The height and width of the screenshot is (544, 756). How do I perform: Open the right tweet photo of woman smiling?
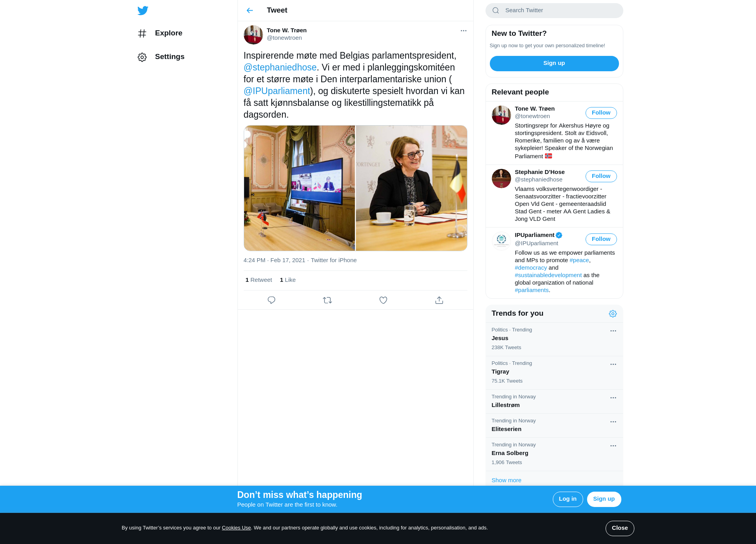(411, 188)
